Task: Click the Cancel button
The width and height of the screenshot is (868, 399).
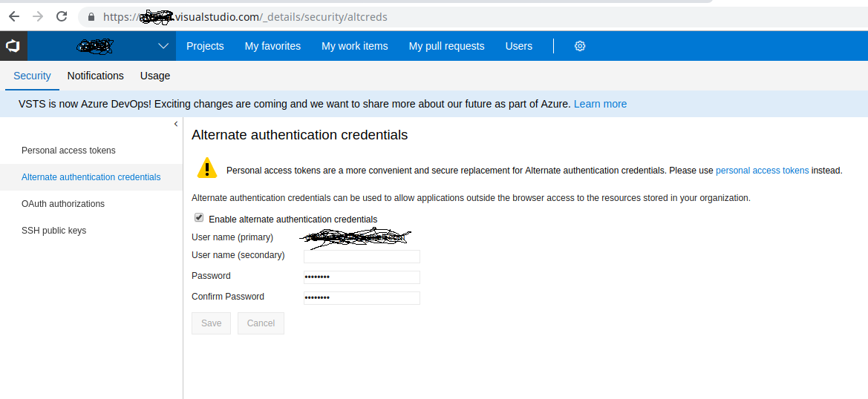Action: point(261,323)
